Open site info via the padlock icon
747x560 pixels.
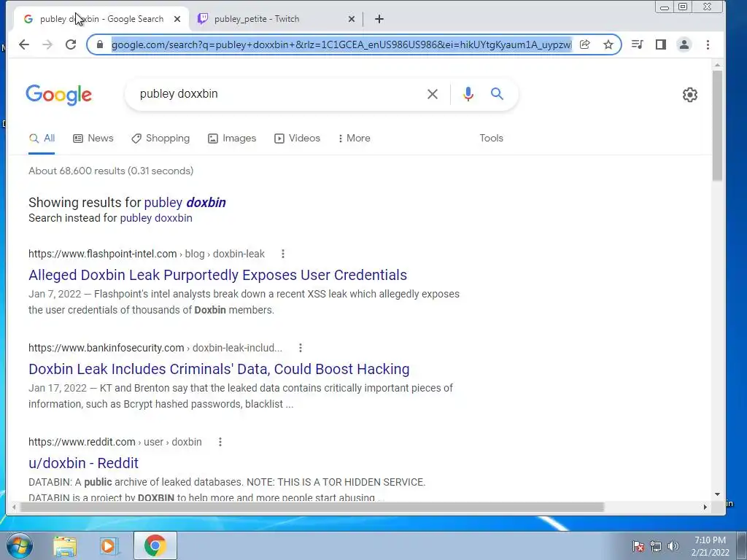pos(99,44)
